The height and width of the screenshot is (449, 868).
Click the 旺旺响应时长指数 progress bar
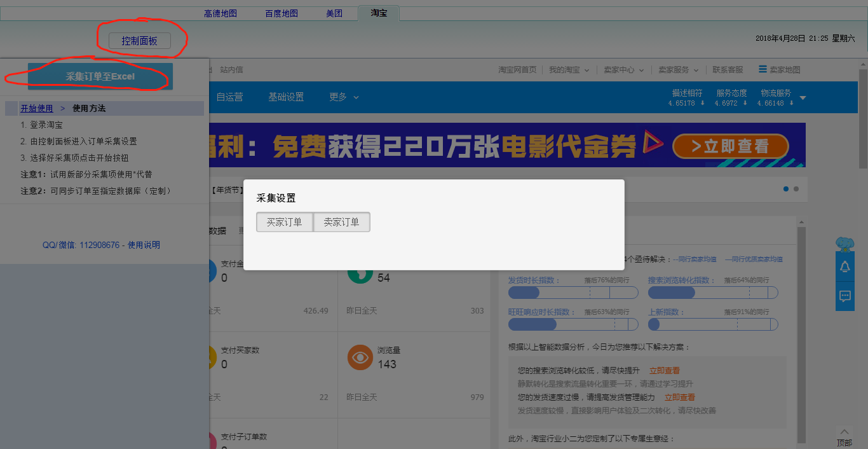pos(573,324)
